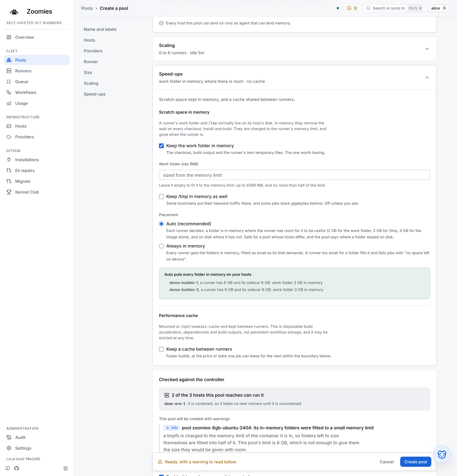This screenshot has height=476, width=457.
Task: Jump to Speed-ups in section nav
Action: pyautogui.click(x=94, y=94)
